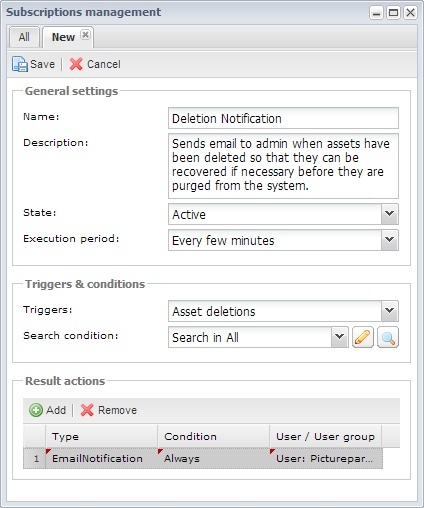Close the New tab with x icon

[x=85, y=35]
